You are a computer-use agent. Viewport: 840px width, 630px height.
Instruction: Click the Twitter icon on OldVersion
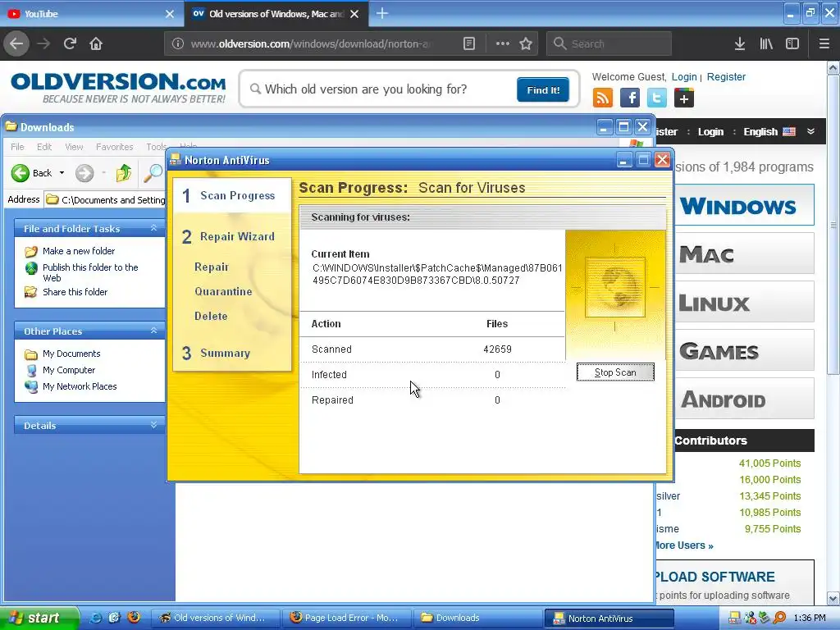[x=657, y=98]
